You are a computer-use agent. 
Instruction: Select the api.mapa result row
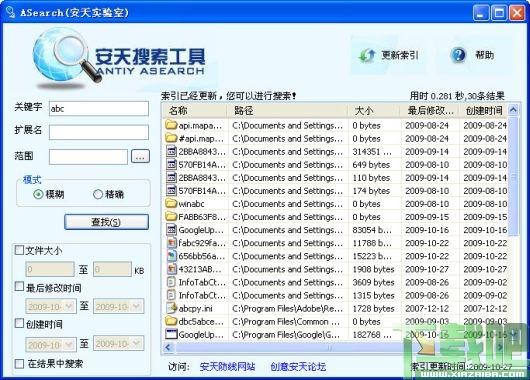pos(337,125)
